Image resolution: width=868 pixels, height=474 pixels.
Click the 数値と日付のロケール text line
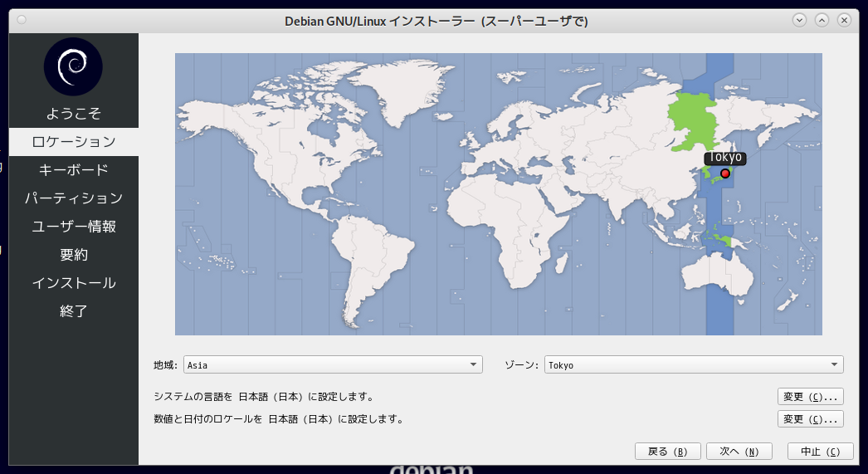pyautogui.click(x=279, y=418)
